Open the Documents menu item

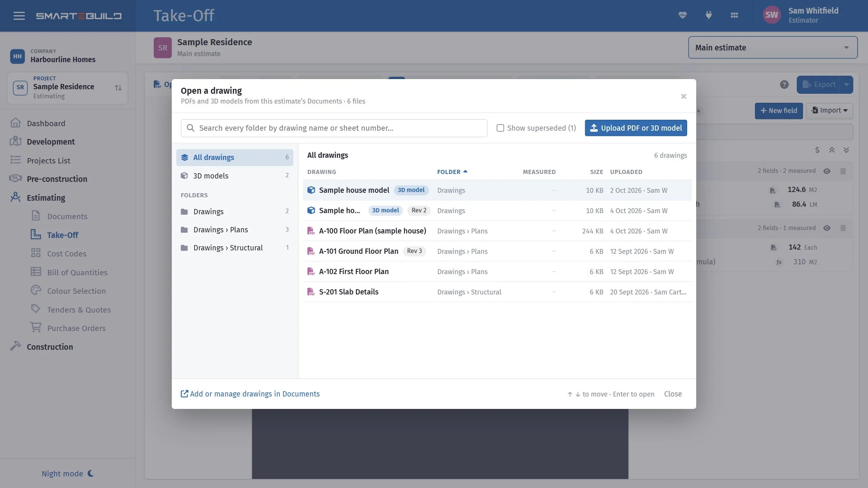[x=67, y=216]
